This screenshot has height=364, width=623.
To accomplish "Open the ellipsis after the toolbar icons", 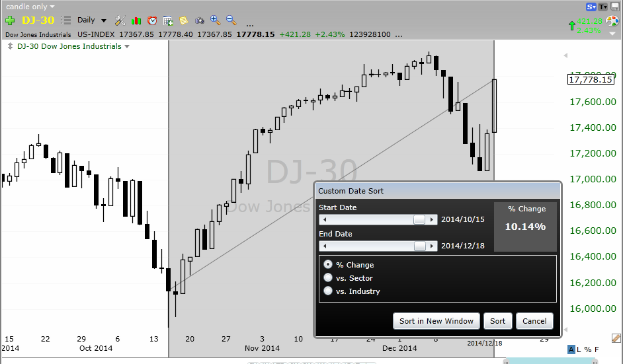I will pos(249,24).
